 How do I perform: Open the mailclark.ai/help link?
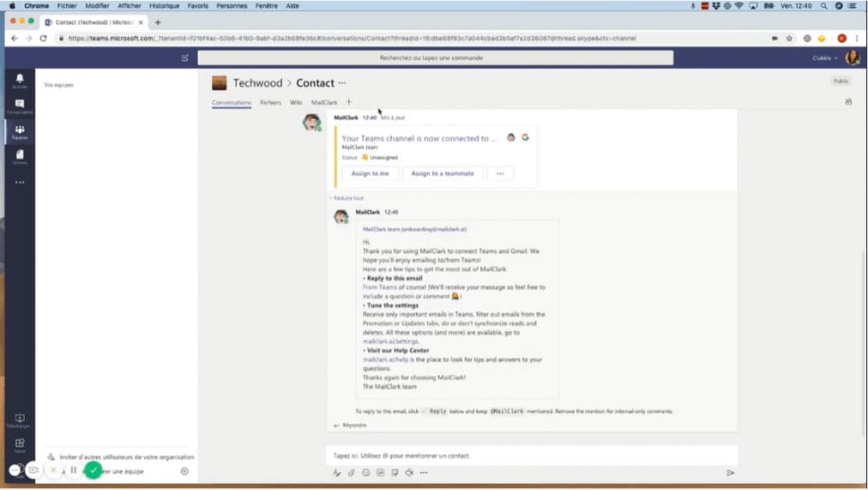(x=386, y=360)
